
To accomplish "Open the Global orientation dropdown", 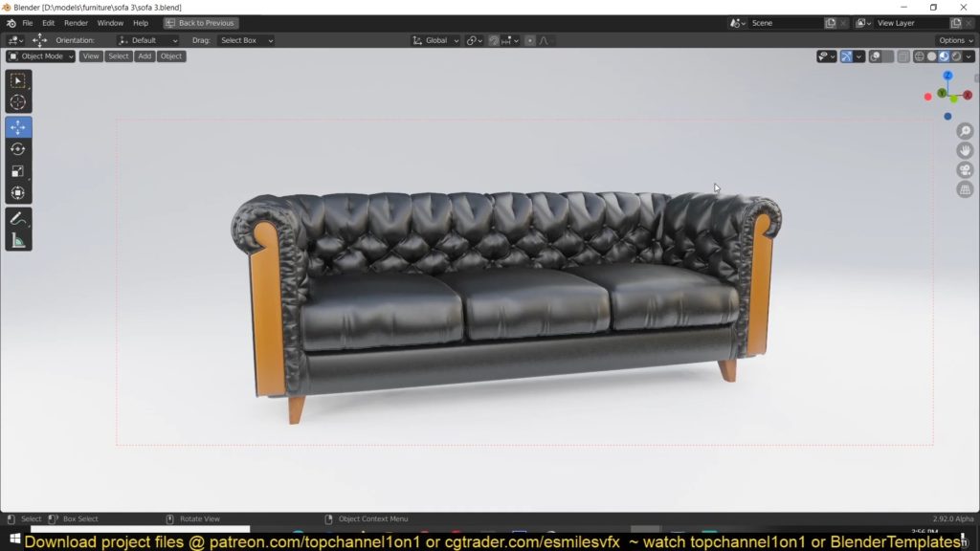I will (x=436, y=41).
